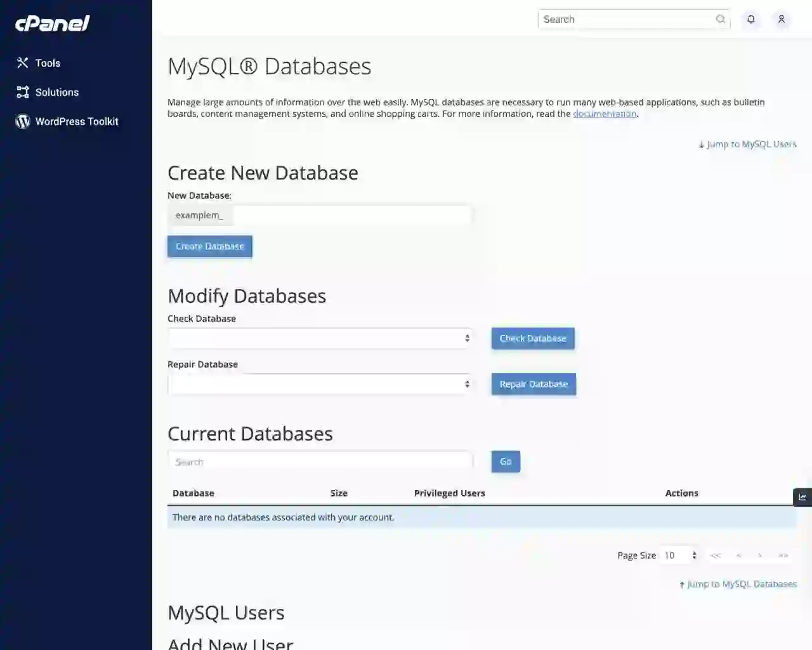Click the Create Database button

point(210,246)
